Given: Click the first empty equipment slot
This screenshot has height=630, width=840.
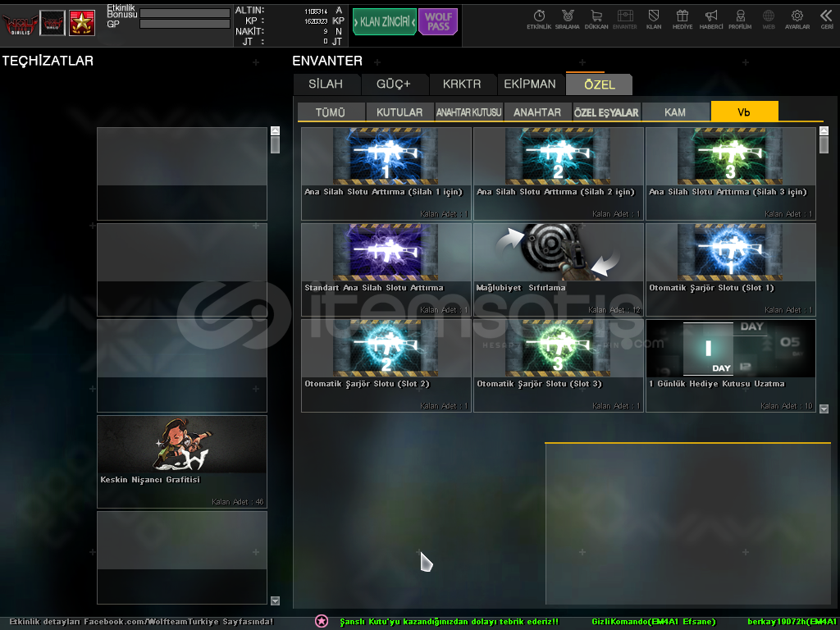Looking at the screenshot, I should [182, 174].
